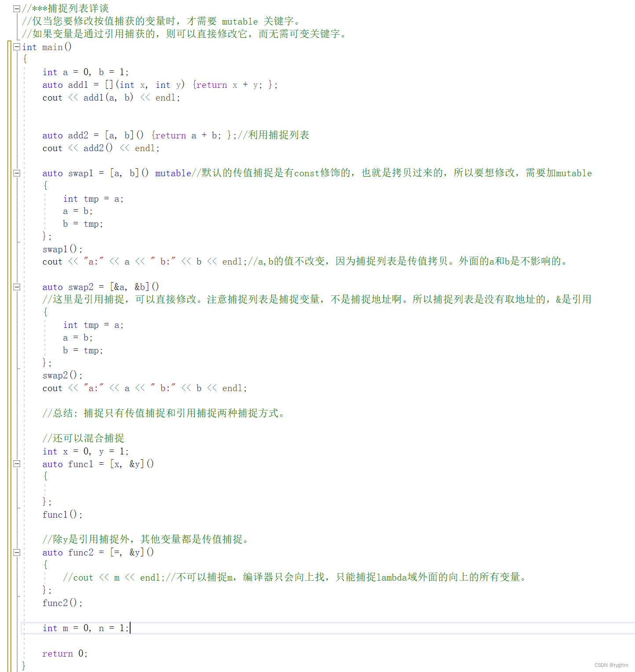Click the 'swap2();' call line
The height and width of the screenshot is (672, 635).
click(62, 375)
